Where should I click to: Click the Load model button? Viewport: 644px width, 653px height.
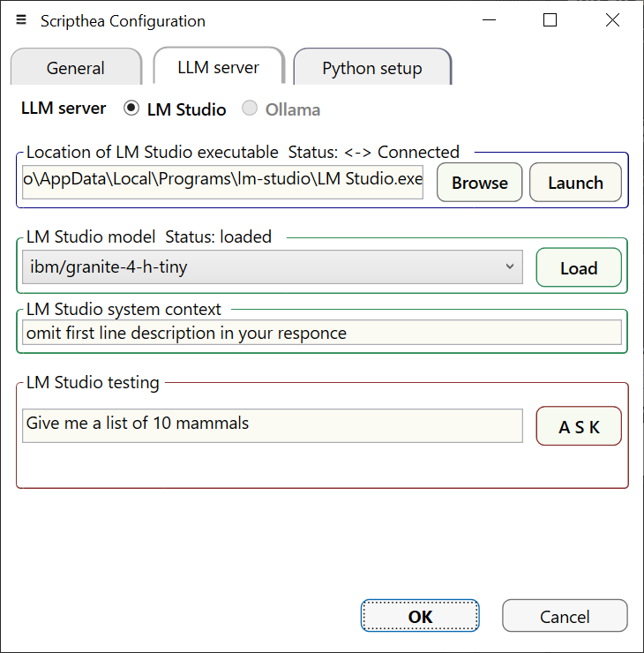tap(579, 267)
